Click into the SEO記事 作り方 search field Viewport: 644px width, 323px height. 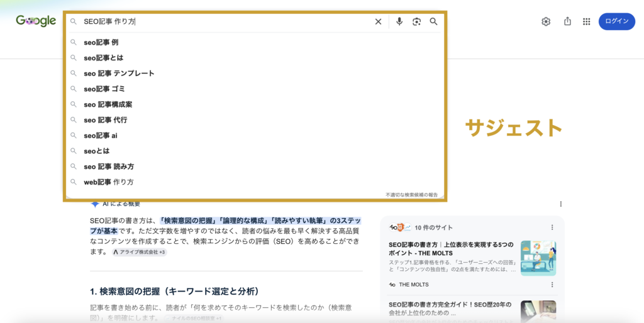(226, 22)
